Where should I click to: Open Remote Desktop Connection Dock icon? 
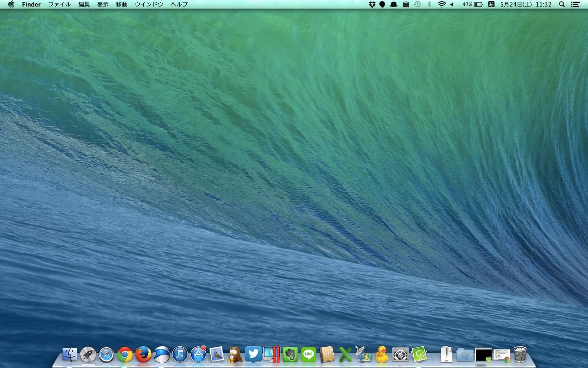[363, 355]
